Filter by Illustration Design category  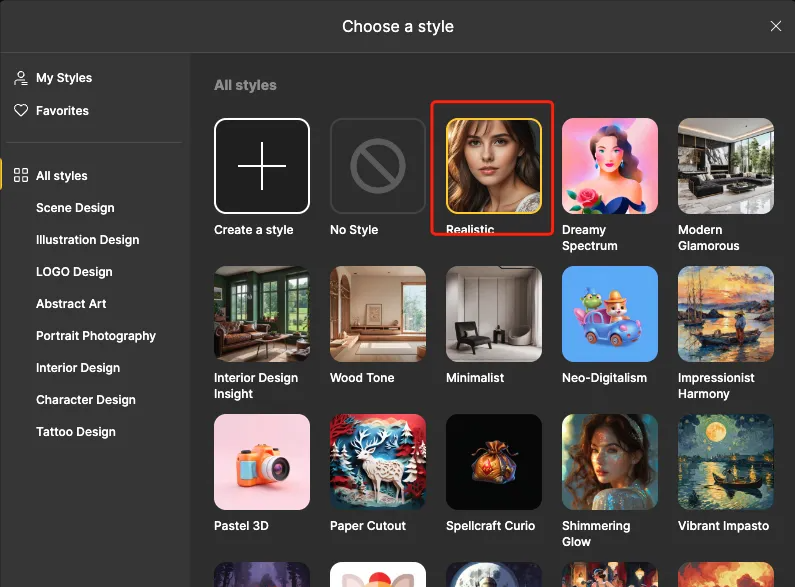(x=87, y=240)
